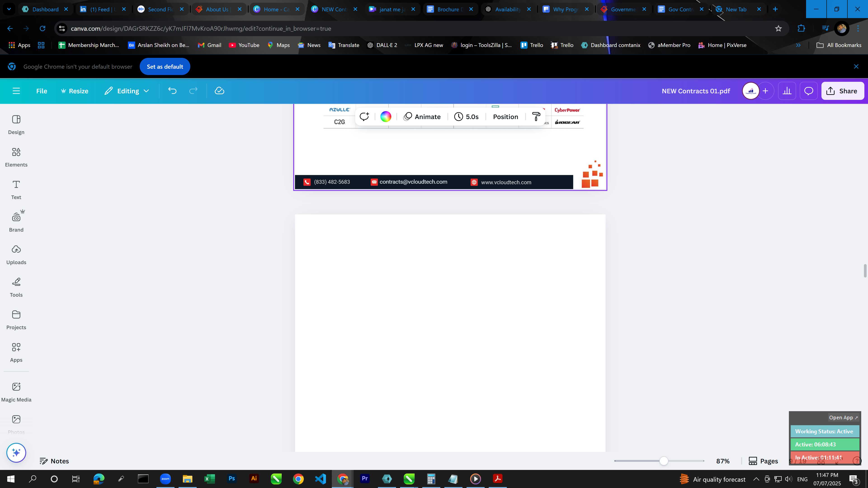The width and height of the screenshot is (868, 488).
Task: Open Photoshop from the taskbar
Action: click(x=231, y=479)
